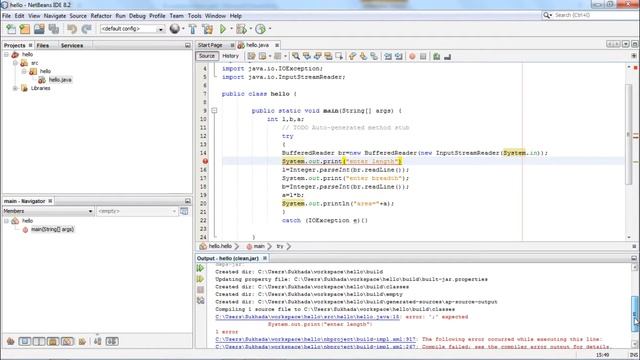Click the Shift Line Left icon
The width and height of the screenshot is (640, 360).
[x=388, y=56]
